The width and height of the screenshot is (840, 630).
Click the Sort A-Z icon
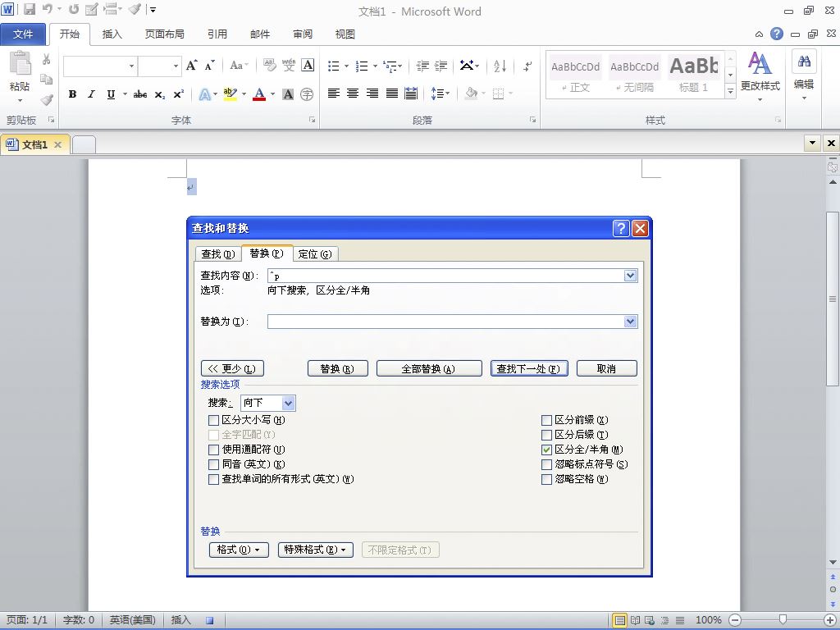(500, 66)
